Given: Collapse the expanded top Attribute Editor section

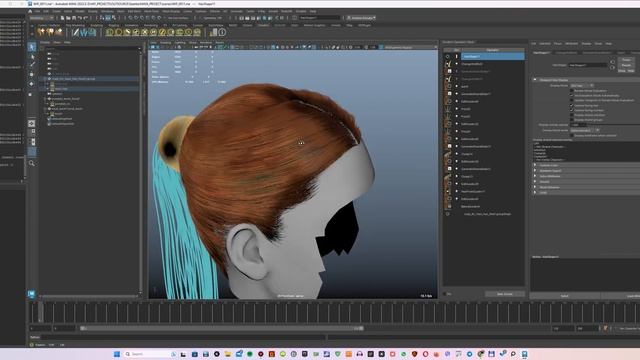Looking at the screenshot, I should point(535,80).
